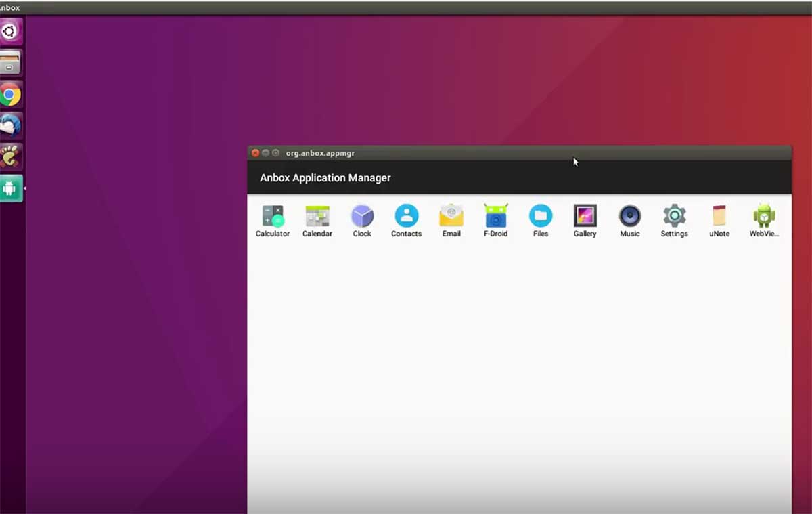Launch the Calculator app in Anbox
The height and width of the screenshot is (514, 812).
tap(273, 215)
